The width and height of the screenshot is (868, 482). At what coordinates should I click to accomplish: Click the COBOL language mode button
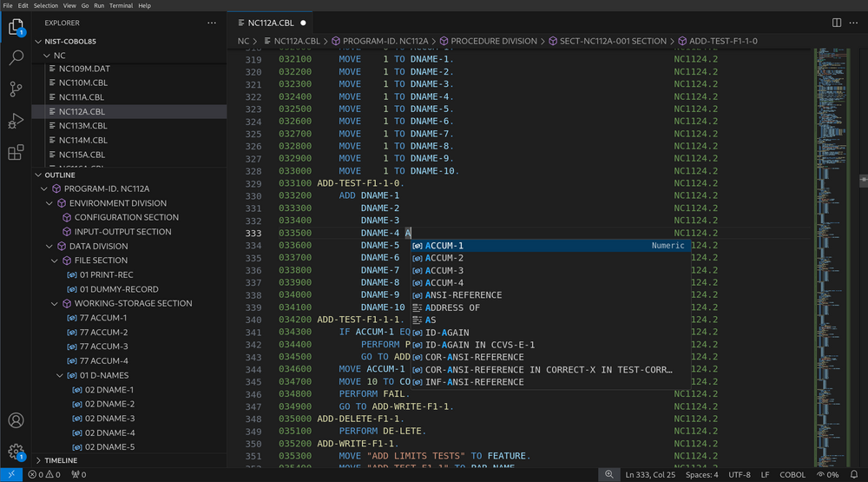792,475
